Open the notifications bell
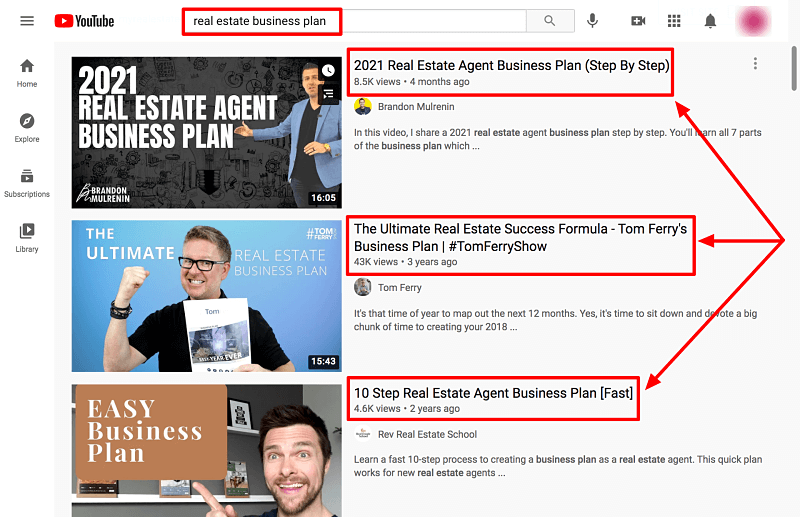The width and height of the screenshot is (800, 517). tap(710, 21)
